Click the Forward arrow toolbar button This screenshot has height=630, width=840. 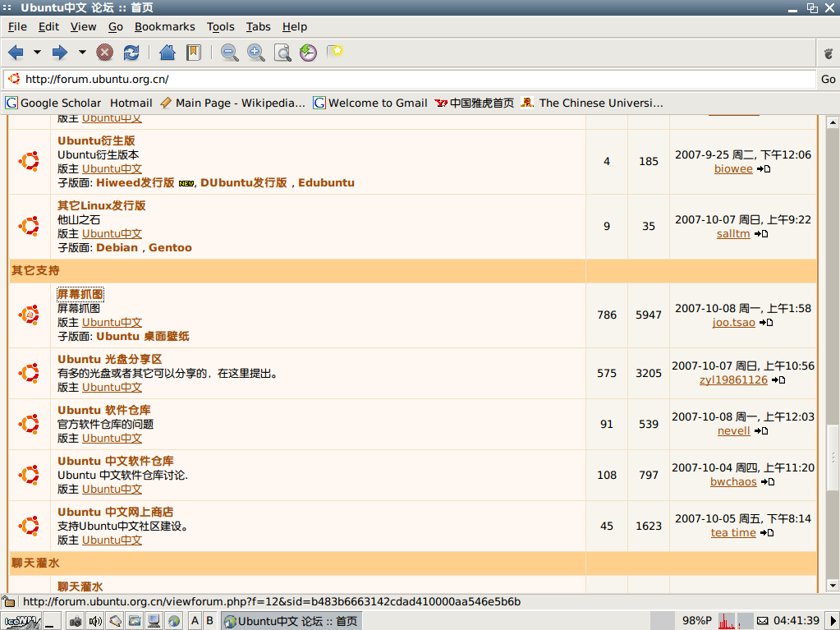(x=59, y=53)
